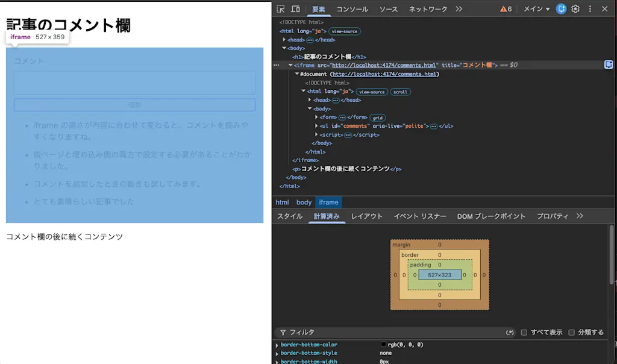Open the スタイル sidebar tab
617x364 pixels.
tap(290, 216)
